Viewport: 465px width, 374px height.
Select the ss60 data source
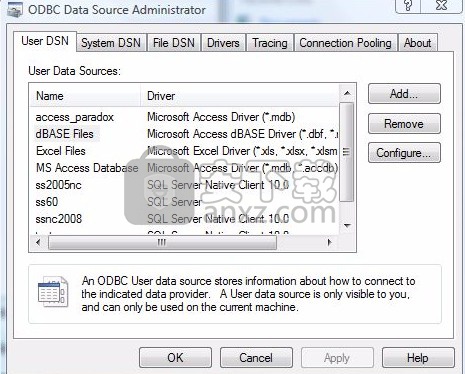point(47,202)
